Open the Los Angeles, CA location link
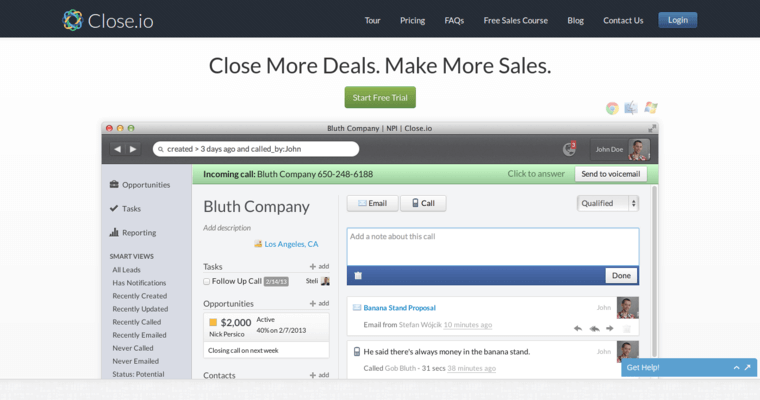The image size is (760, 400). click(291, 243)
